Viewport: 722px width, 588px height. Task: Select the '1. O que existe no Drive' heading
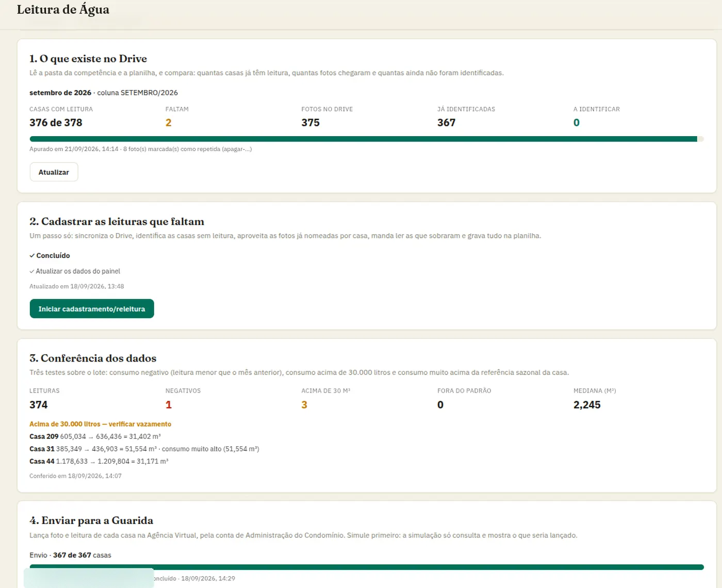click(88, 59)
